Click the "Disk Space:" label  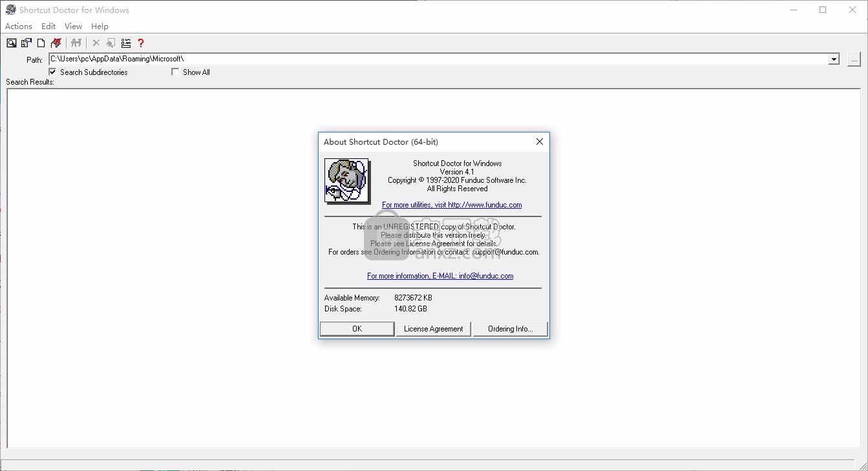(343, 309)
